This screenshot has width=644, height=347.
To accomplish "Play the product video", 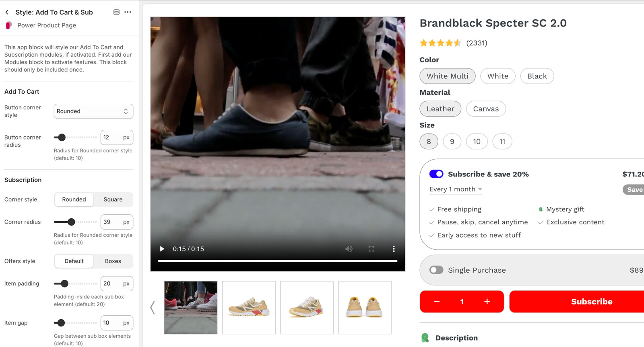I will click(x=162, y=249).
